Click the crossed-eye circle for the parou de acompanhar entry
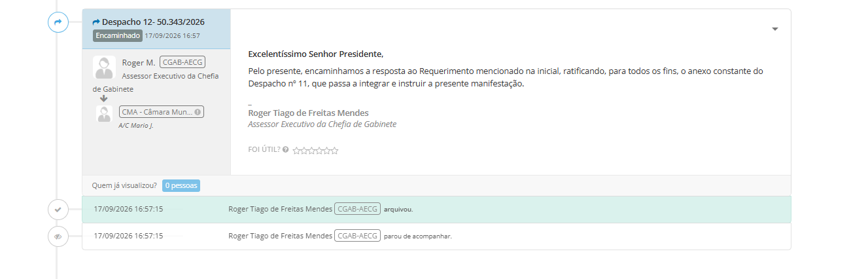The image size is (868, 279). (x=58, y=236)
